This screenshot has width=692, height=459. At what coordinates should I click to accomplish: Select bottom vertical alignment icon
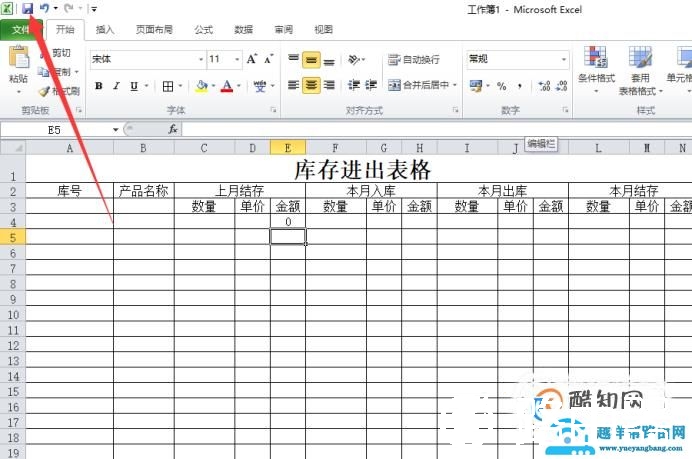329,60
